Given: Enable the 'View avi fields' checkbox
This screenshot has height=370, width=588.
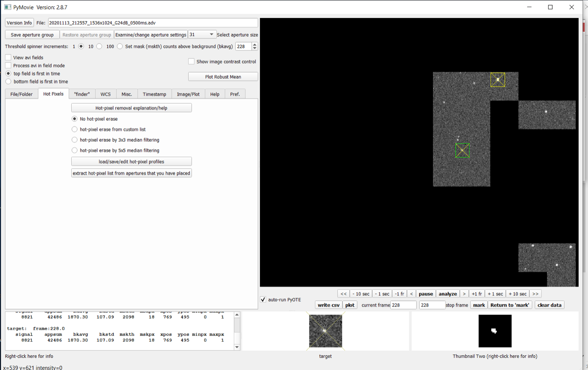Looking at the screenshot, I should 8,57.
